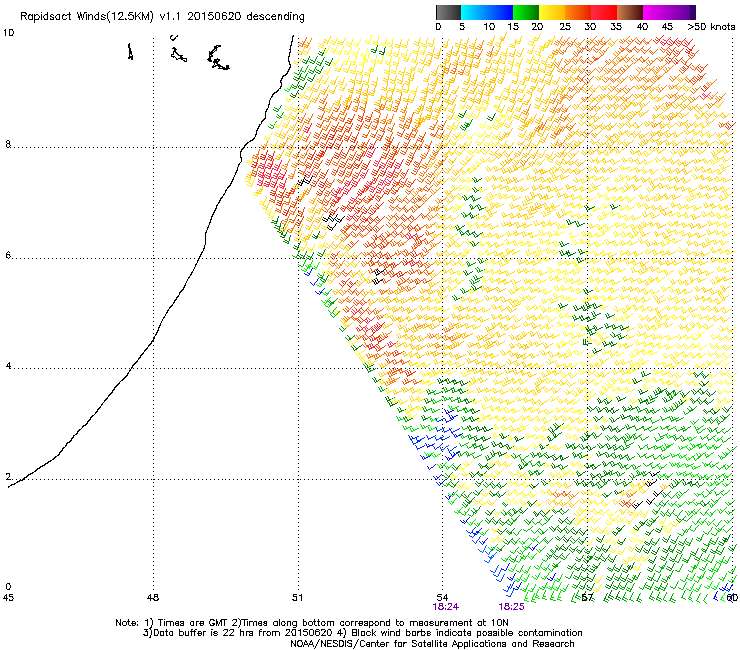
Task: Pick the brown 35–40 knots legend swatch
Action: click(x=630, y=12)
